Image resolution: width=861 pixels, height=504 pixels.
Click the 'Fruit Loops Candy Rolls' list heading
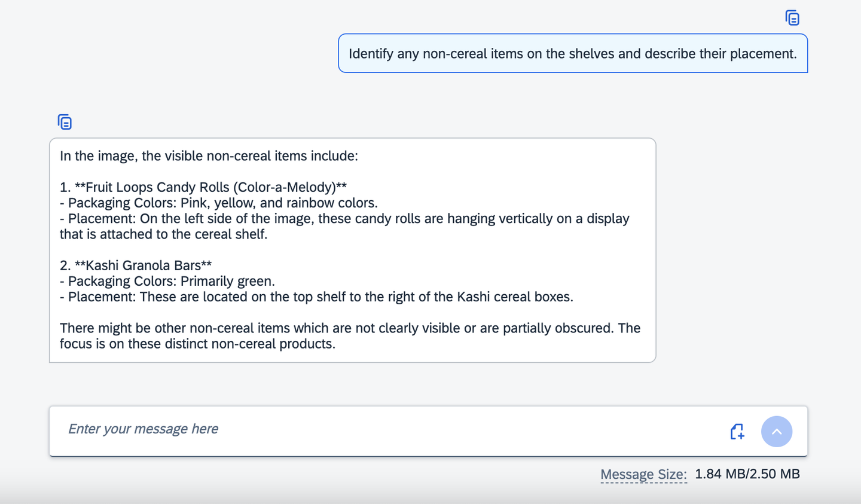coord(203,187)
